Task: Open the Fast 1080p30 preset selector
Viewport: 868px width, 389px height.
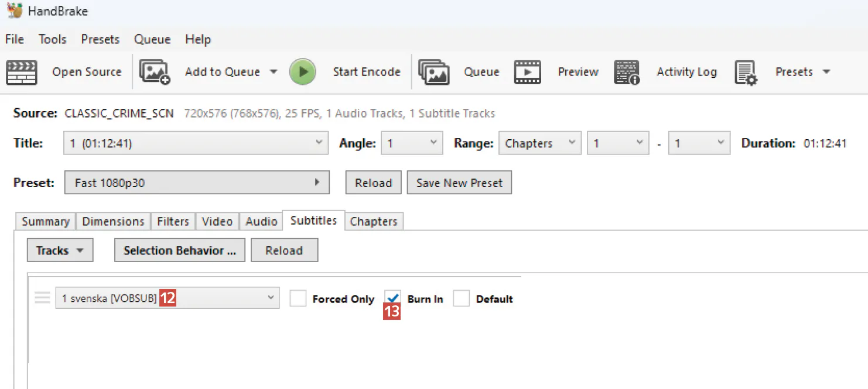Action: (x=197, y=183)
